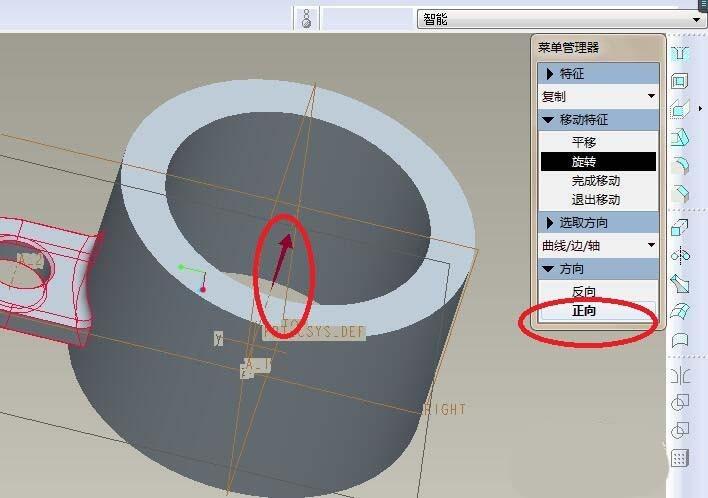708x498 pixels.
Task: Open the 曲线/边/轴 dropdown
Action: [598, 246]
